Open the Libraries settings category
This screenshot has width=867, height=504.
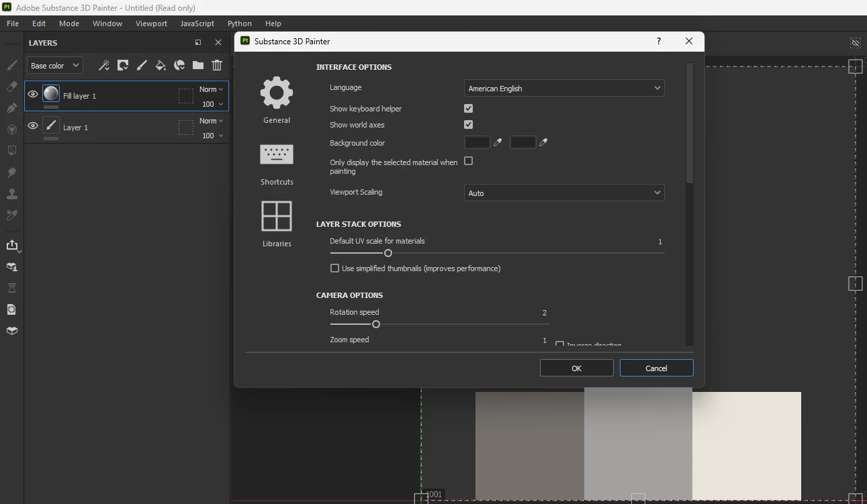pyautogui.click(x=277, y=224)
